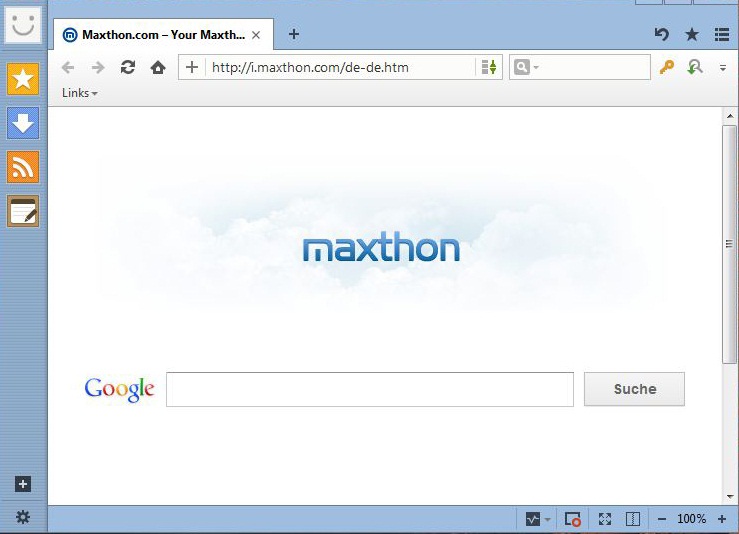Add a sidebar extension with plus icon
This screenshot has height=534, width=739.
tap(23, 484)
